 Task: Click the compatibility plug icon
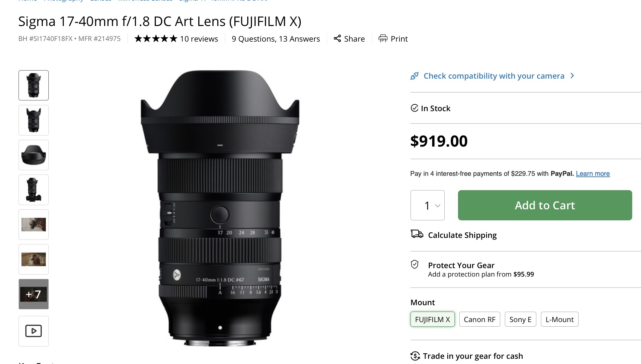click(x=414, y=76)
